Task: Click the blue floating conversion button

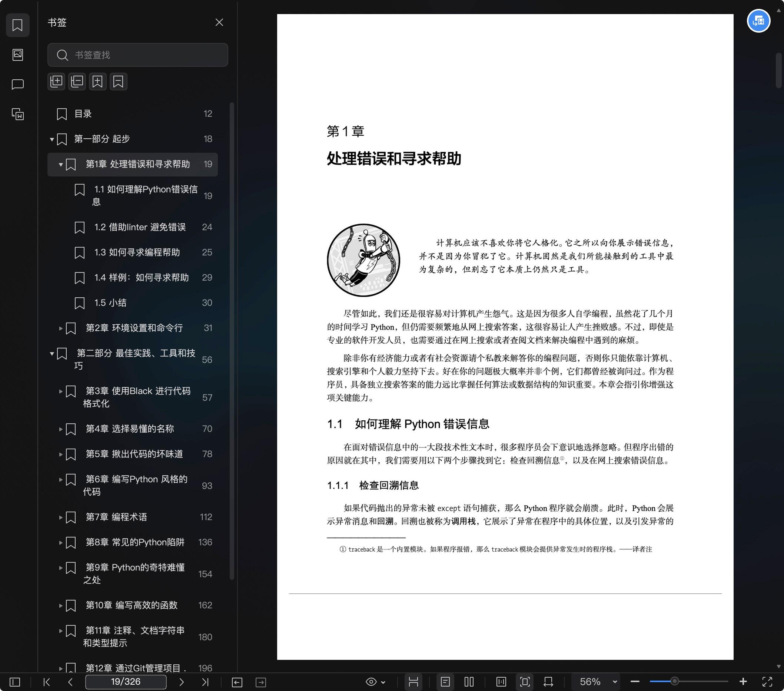Action: click(x=758, y=21)
